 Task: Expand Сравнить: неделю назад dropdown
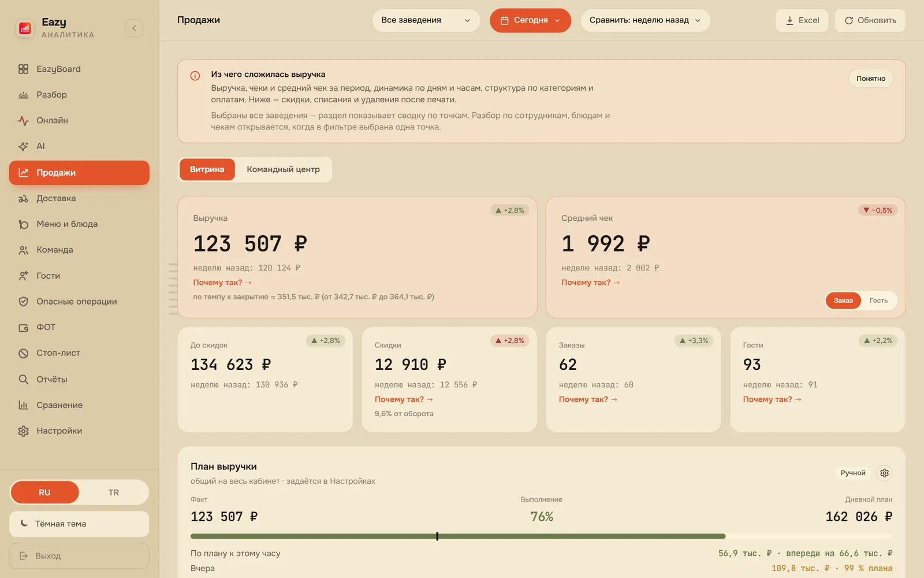pos(645,20)
